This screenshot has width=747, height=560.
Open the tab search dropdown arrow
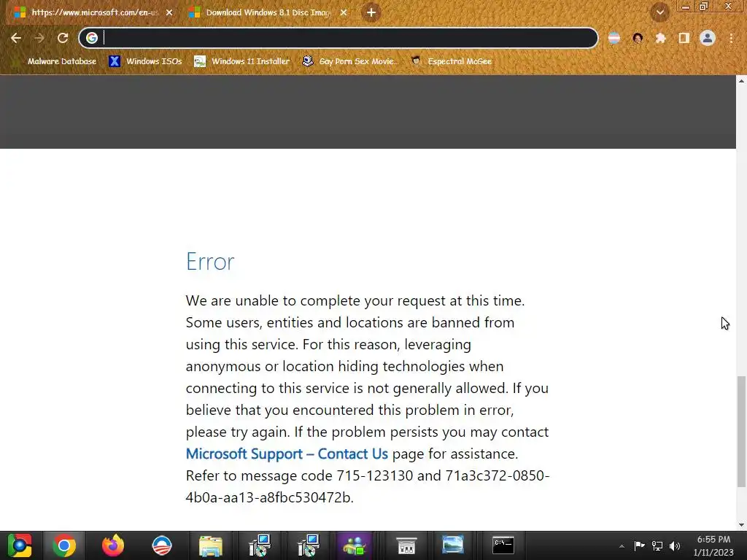[x=659, y=12]
